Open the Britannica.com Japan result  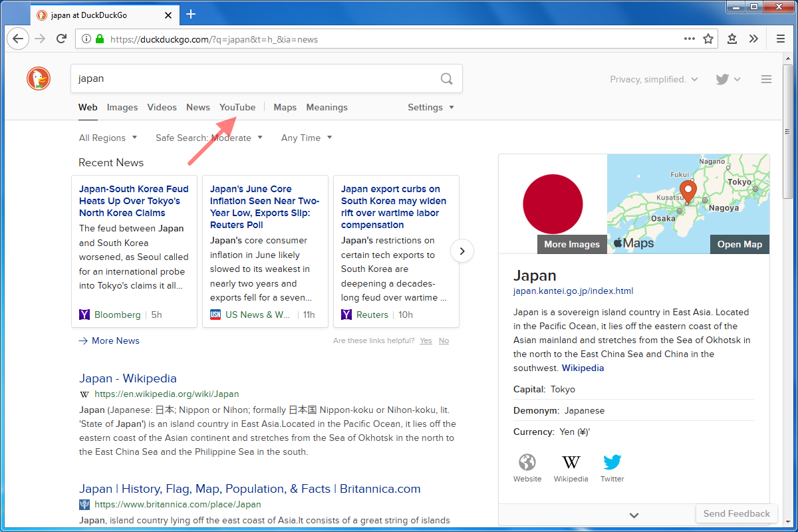tap(250, 489)
